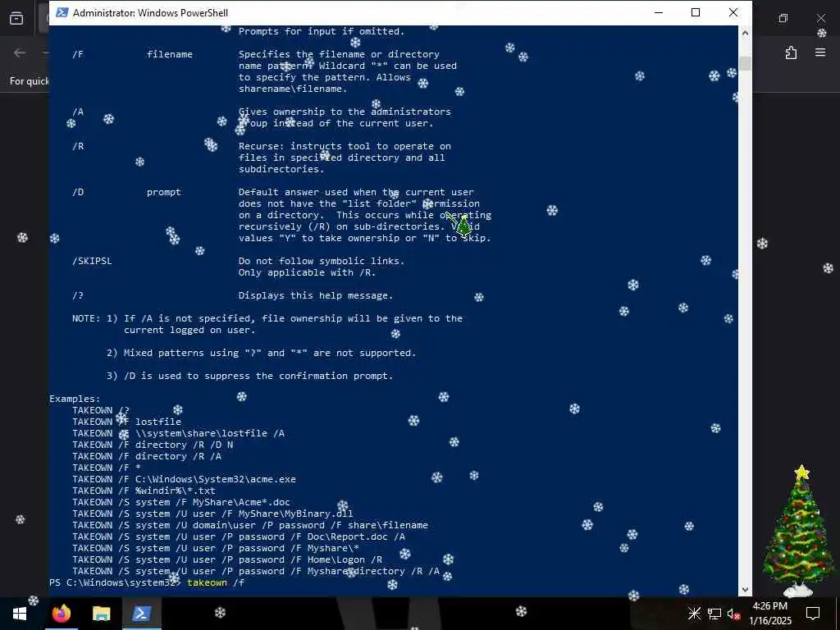Click 'TAKEOWN /S system /F MyShare\Acme*.doc' line
This screenshot has width=840, height=630.
pyautogui.click(x=180, y=502)
